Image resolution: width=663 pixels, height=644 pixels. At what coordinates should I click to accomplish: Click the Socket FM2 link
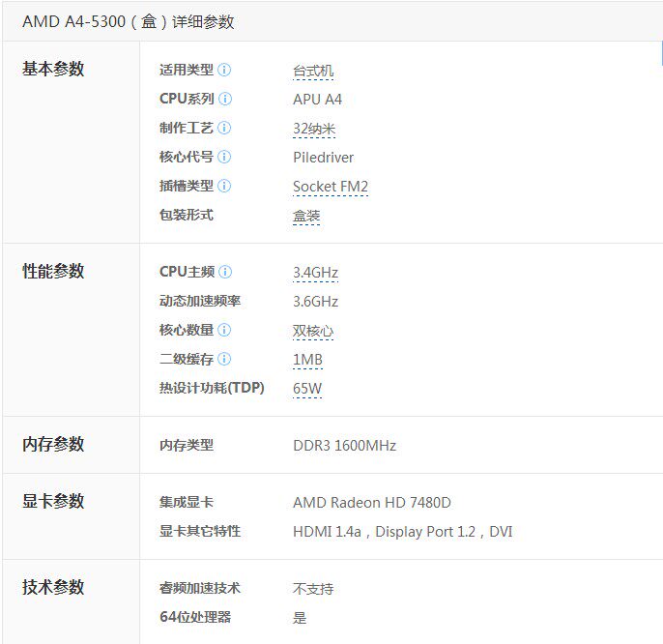pos(331,187)
